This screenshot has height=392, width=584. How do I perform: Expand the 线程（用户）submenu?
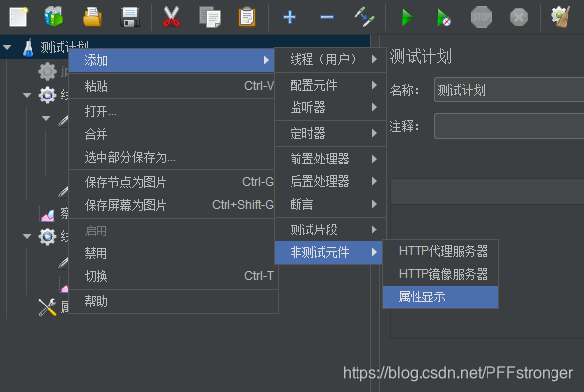point(330,59)
